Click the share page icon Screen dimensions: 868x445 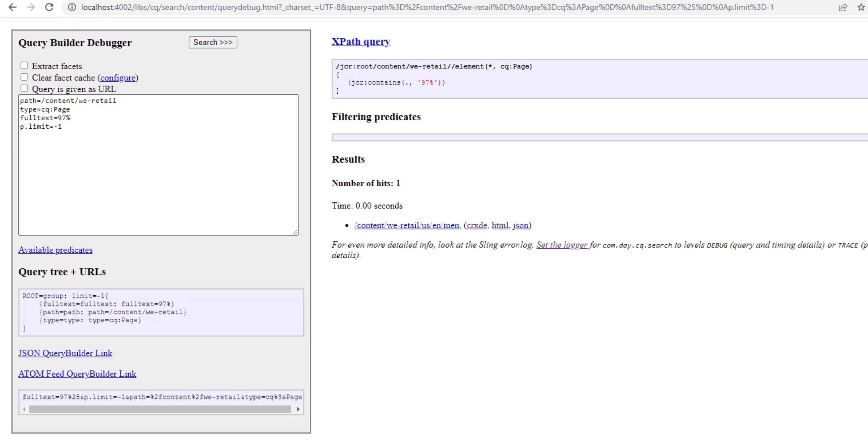tap(843, 7)
